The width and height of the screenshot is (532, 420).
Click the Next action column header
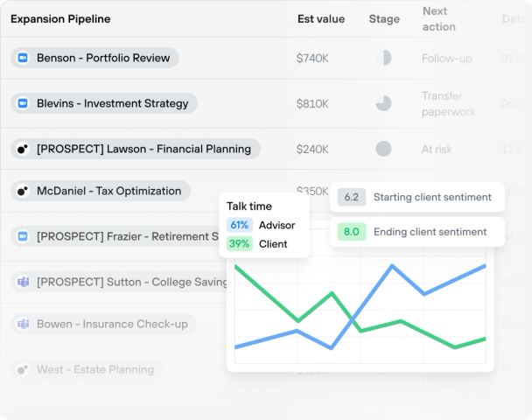coord(438,18)
